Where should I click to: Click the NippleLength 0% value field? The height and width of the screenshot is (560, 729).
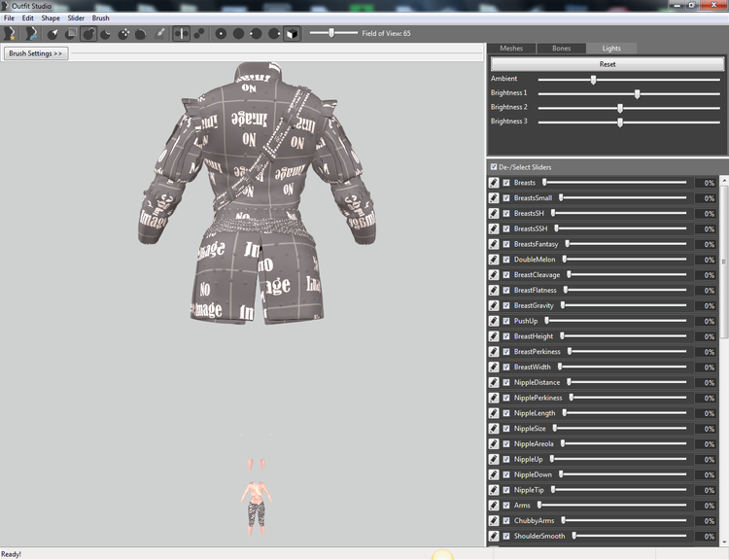tap(706, 413)
